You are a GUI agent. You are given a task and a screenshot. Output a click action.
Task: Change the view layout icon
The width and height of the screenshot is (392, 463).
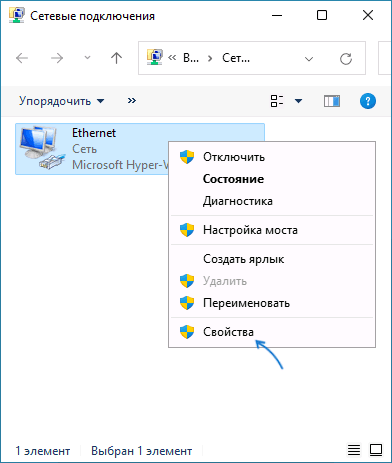[x=277, y=101]
